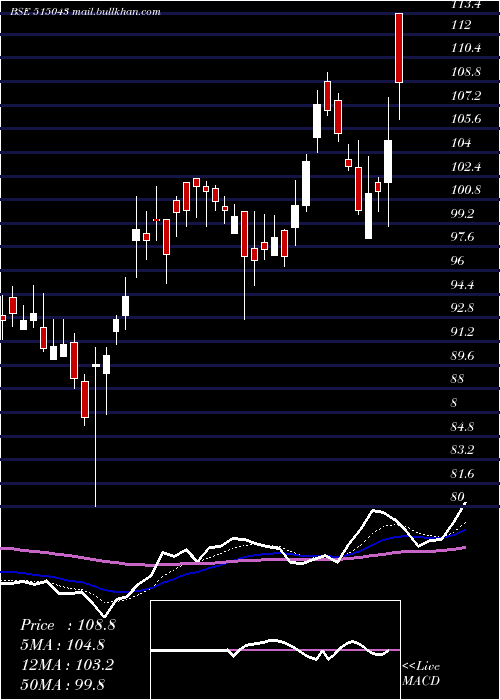This screenshot has height=700, width=500.
Task: Click the Price : 108.8 readout
Action: [x=67, y=625]
